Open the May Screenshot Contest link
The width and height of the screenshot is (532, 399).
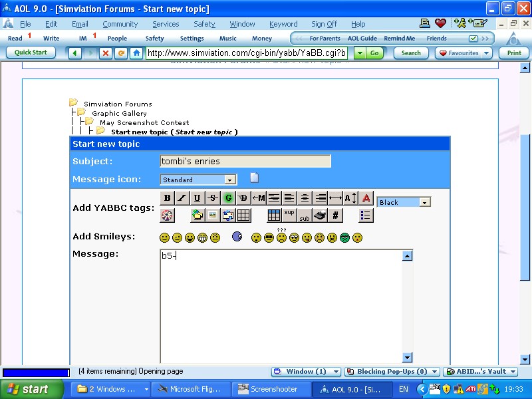coord(144,122)
